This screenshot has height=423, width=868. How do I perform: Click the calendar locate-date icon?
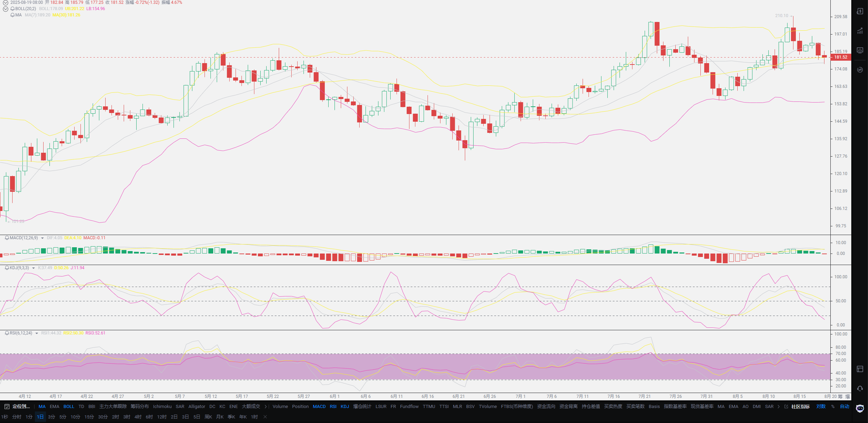(7, 407)
